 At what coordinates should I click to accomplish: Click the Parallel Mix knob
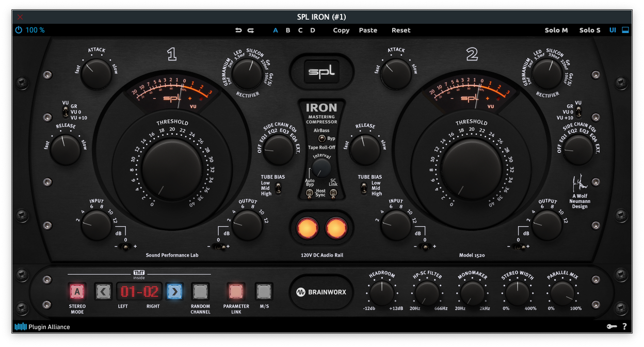(563, 293)
